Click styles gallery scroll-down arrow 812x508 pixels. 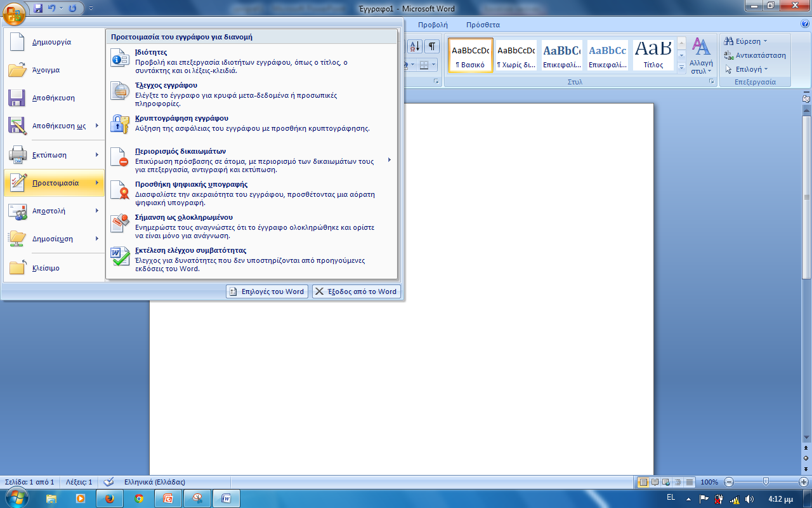(x=682, y=55)
